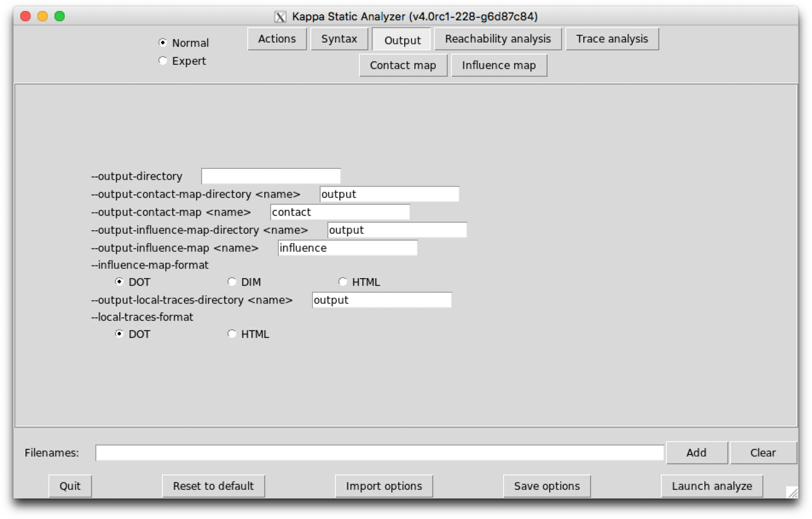Choose DOT for local-traces-format
812x519 pixels.
pyautogui.click(x=119, y=334)
